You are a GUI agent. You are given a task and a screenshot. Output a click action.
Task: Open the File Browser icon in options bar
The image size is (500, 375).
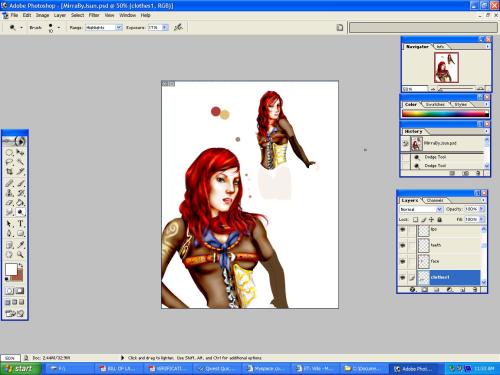(x=340, y=28)
